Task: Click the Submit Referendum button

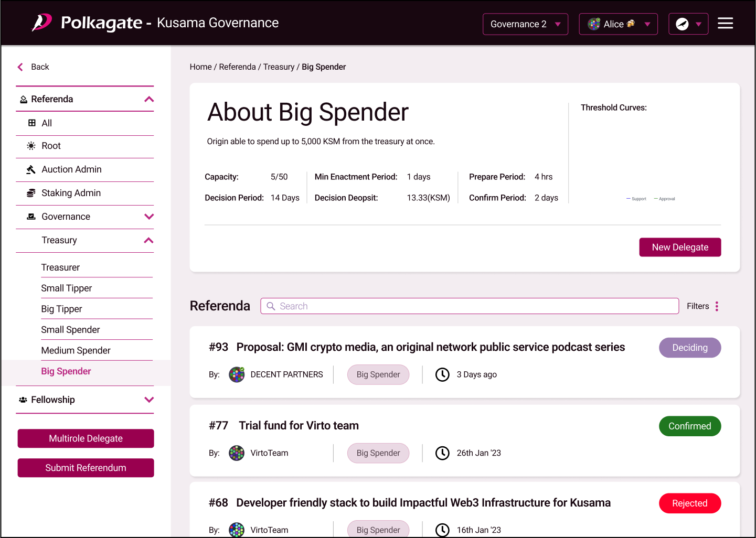Action: [86, 468]
